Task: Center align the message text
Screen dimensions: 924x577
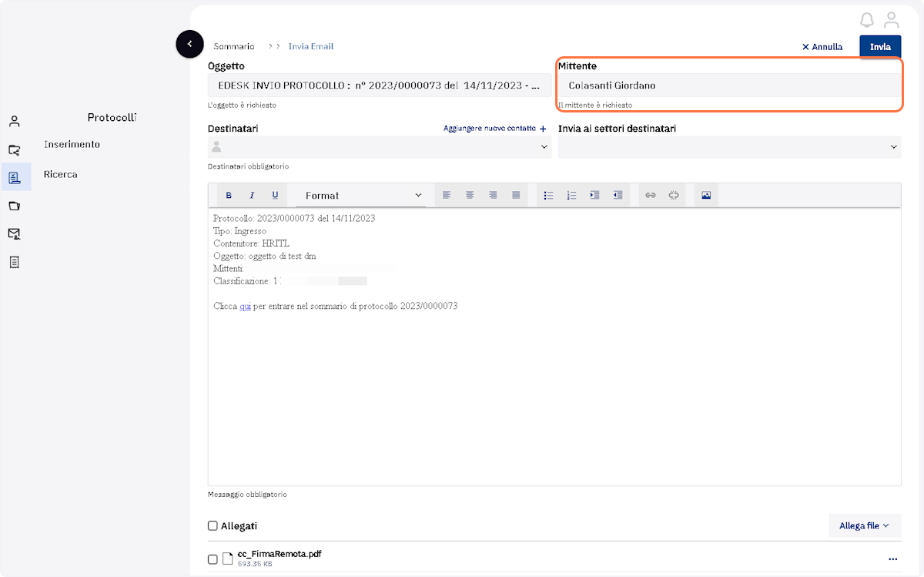Action: (x=470, y=196)
